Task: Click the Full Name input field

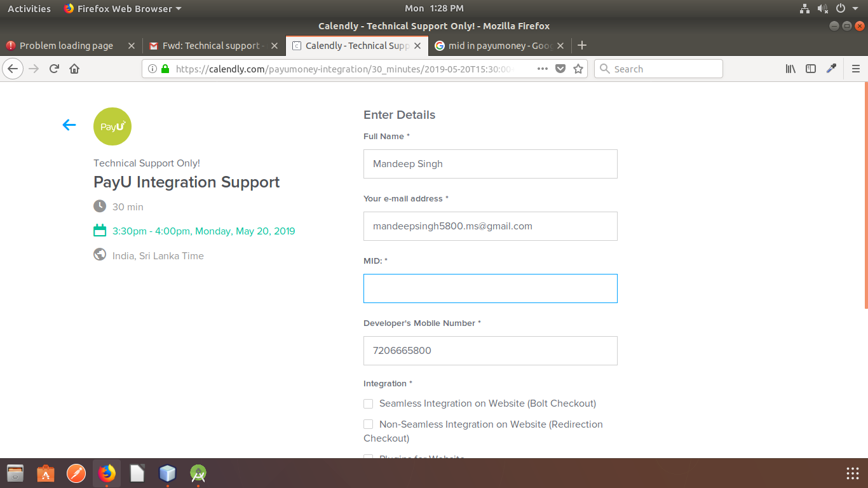Action: coord(491,164)
